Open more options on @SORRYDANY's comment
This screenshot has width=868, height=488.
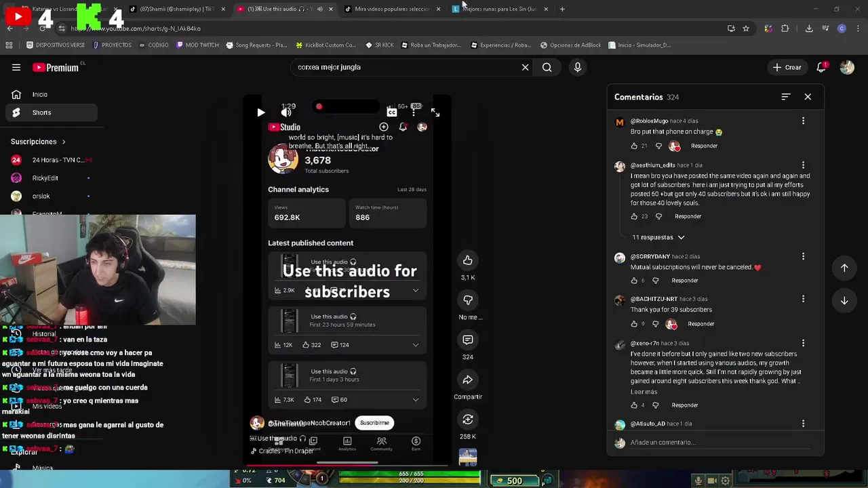tap(803, 256)
